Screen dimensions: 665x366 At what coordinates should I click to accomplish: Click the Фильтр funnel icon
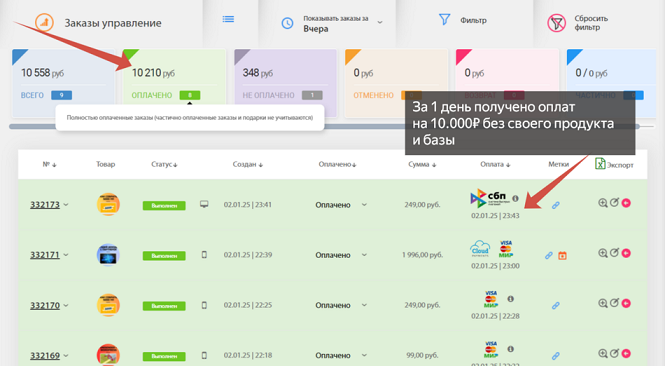click(444, 20)
